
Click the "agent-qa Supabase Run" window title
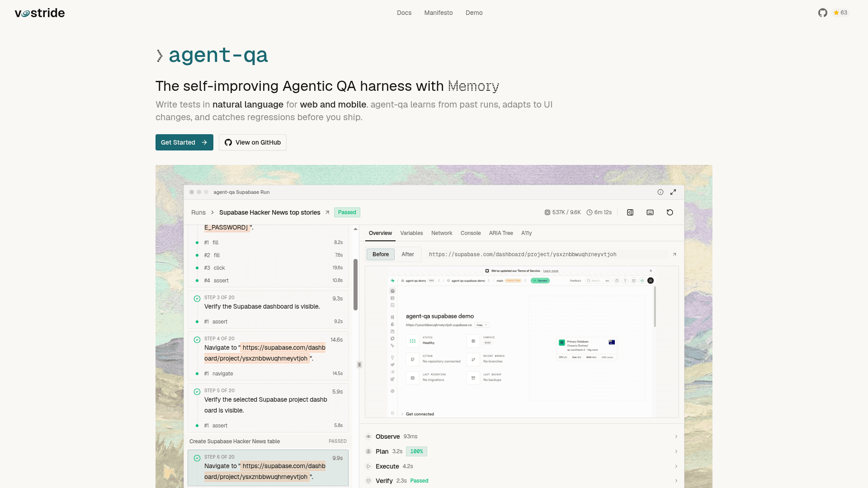pos(241,192)
